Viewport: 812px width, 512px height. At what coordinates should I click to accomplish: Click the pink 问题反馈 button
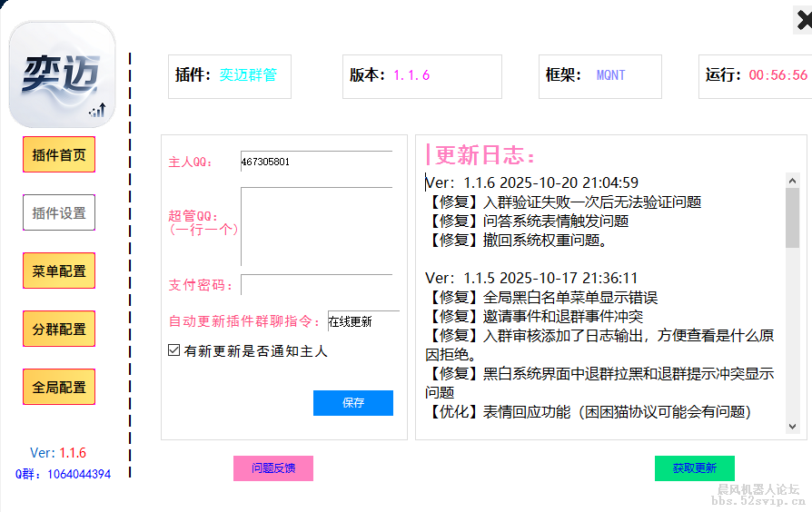273,468
